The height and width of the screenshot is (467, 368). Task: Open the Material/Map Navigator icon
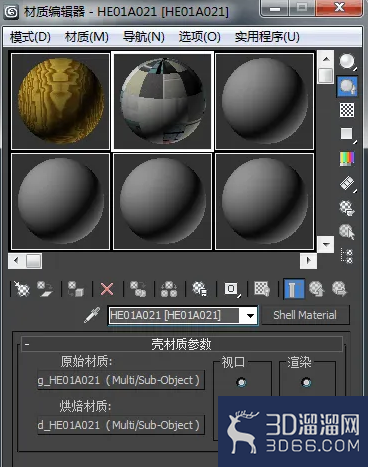(347, 256)
